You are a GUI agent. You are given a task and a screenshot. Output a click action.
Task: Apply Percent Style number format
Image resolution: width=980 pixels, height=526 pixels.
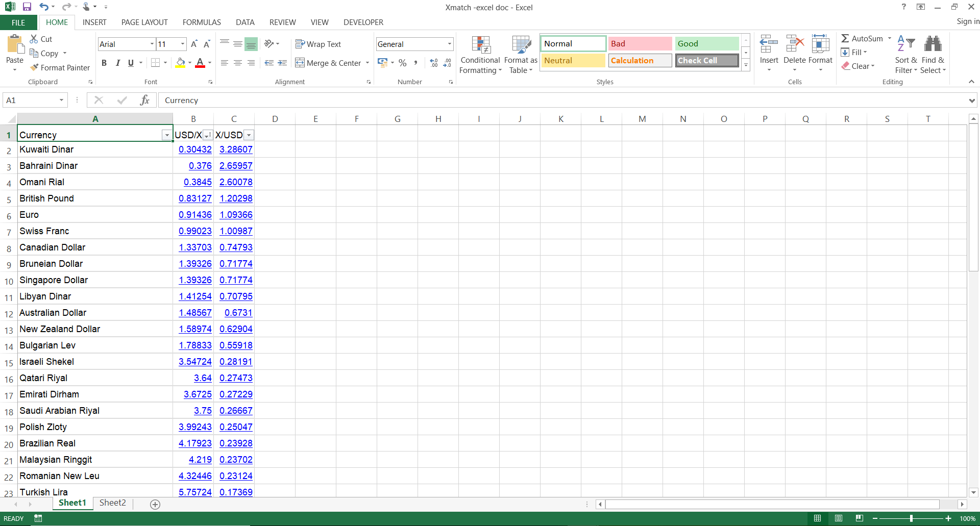coord(402,63)
